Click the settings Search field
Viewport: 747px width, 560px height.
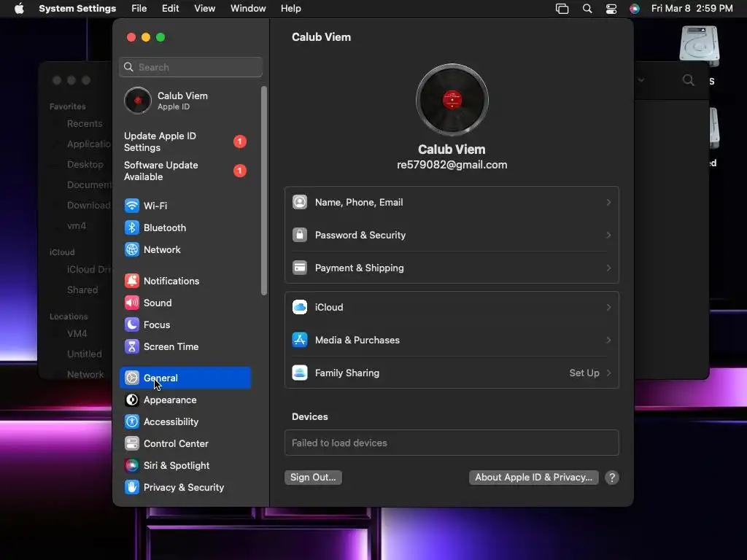coord(190,67)
